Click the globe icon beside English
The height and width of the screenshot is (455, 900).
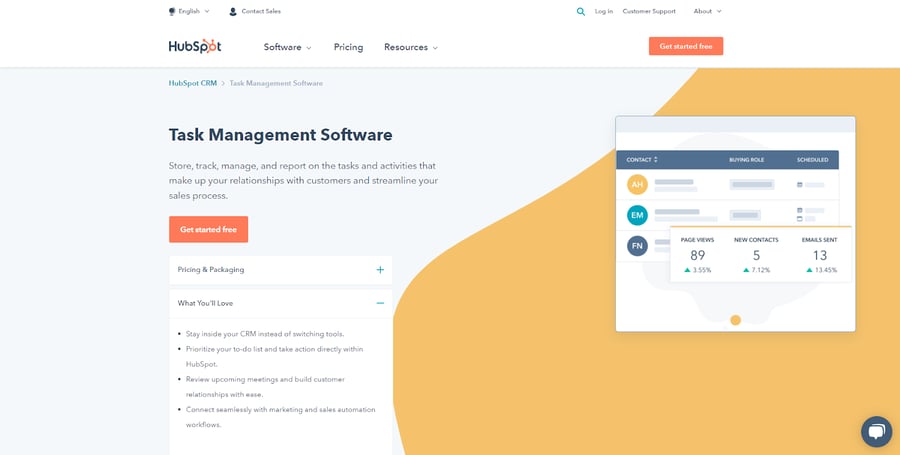[172, 11]
